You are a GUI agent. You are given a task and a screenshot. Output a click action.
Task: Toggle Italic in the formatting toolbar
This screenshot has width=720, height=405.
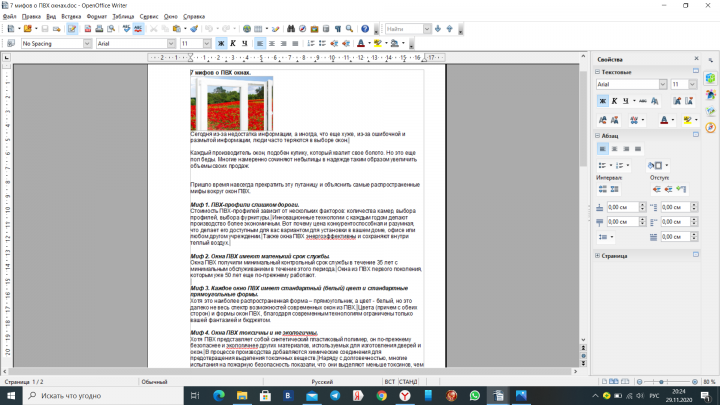click(x=233, y=43)
